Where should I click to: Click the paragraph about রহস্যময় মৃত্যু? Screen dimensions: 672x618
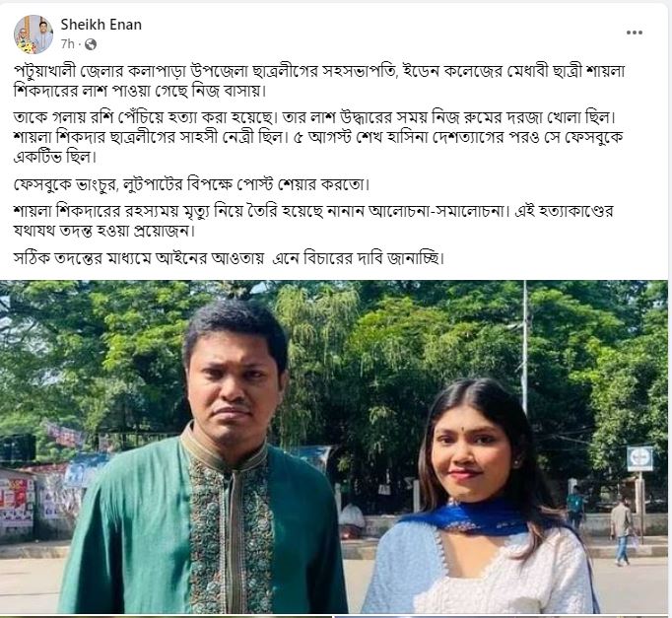313,221
